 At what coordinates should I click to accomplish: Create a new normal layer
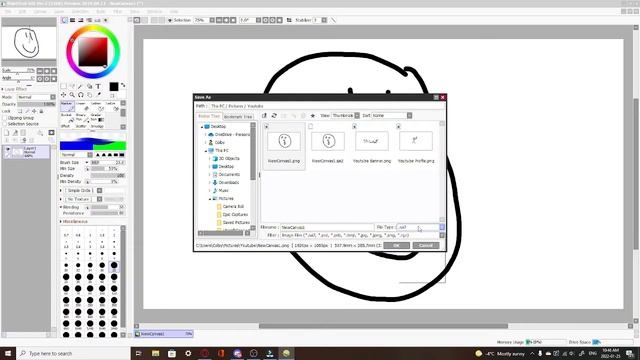coord(7,133)
